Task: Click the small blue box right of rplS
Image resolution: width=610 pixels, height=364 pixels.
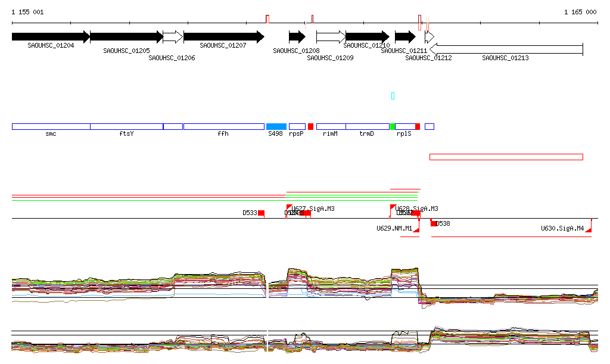Action: (x=430, y=126)
